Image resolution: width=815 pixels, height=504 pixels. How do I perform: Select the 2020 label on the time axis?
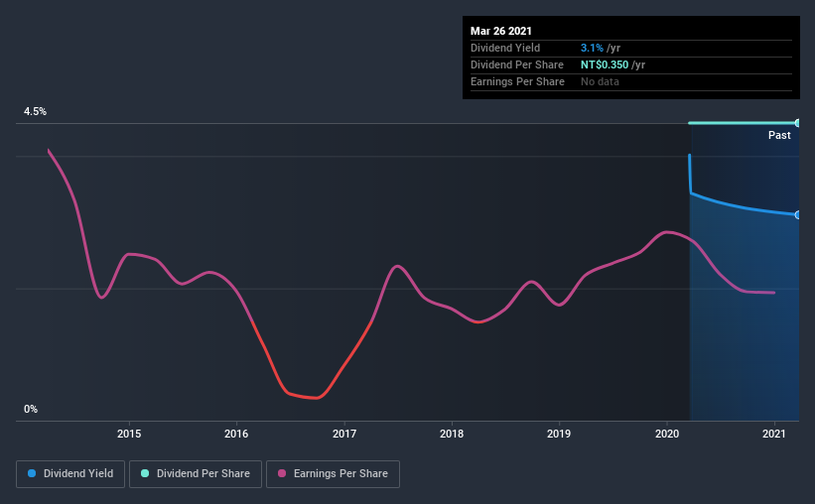coord(667,434)
